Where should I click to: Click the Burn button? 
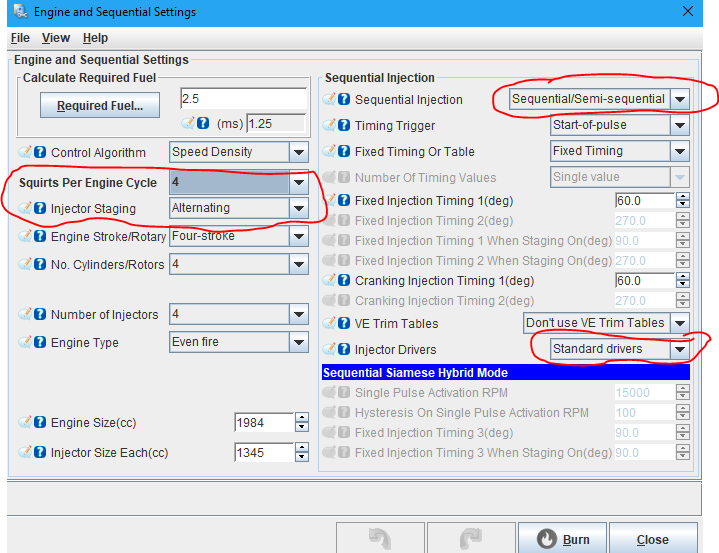pos(563,540)
